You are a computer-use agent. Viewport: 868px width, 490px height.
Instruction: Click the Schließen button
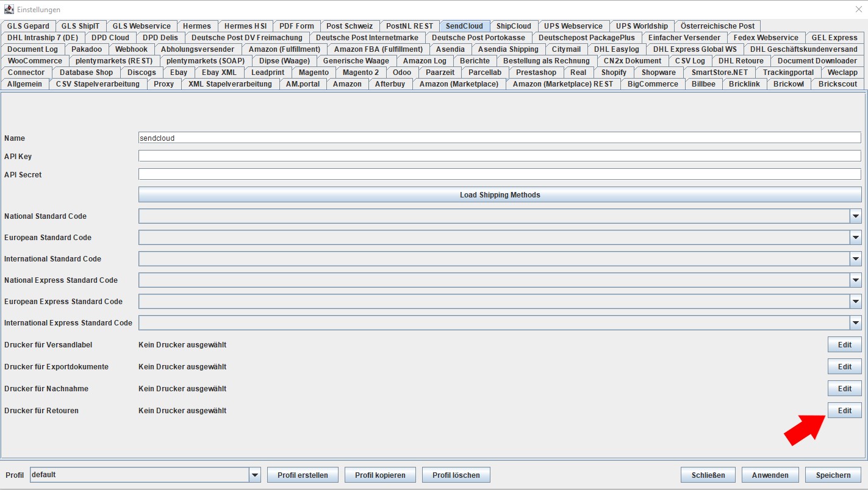tap(708, 475)
